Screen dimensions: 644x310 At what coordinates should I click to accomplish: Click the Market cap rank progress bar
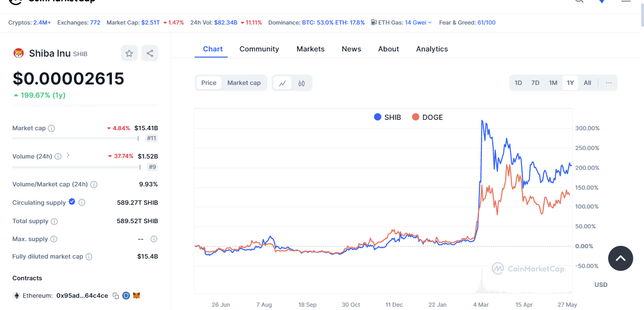tap(75, 138)
